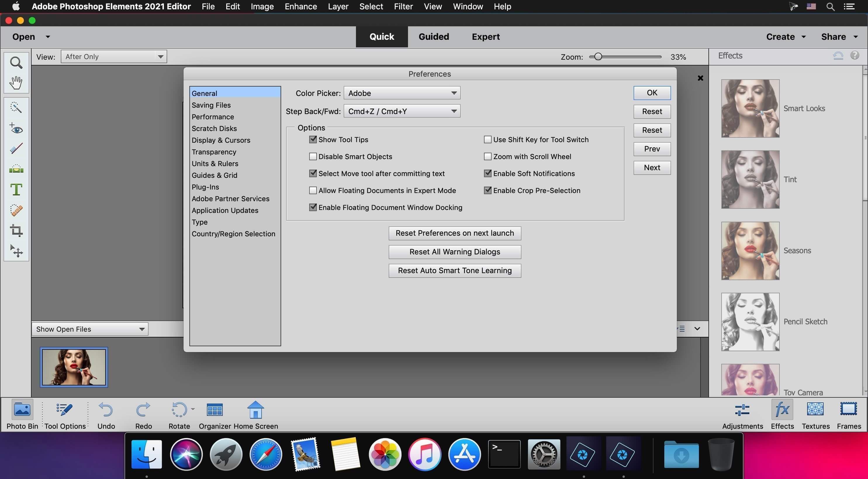This screenshot has height=479, width=868.
Task: Toggle Show Tool Tips checkbox
Action: click(313, 139)
